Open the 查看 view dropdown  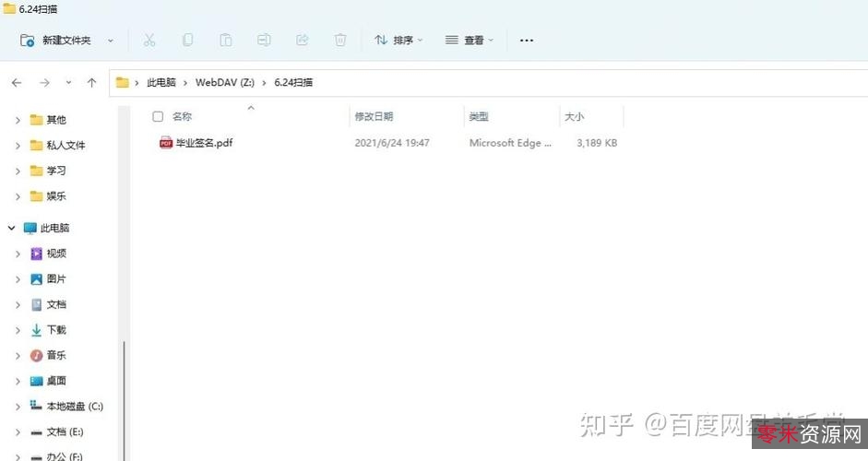pos(469,41)
